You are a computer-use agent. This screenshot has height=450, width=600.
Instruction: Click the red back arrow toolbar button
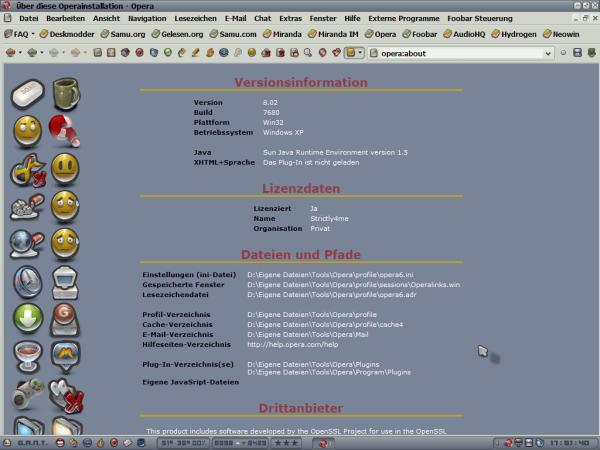(11, 52)
